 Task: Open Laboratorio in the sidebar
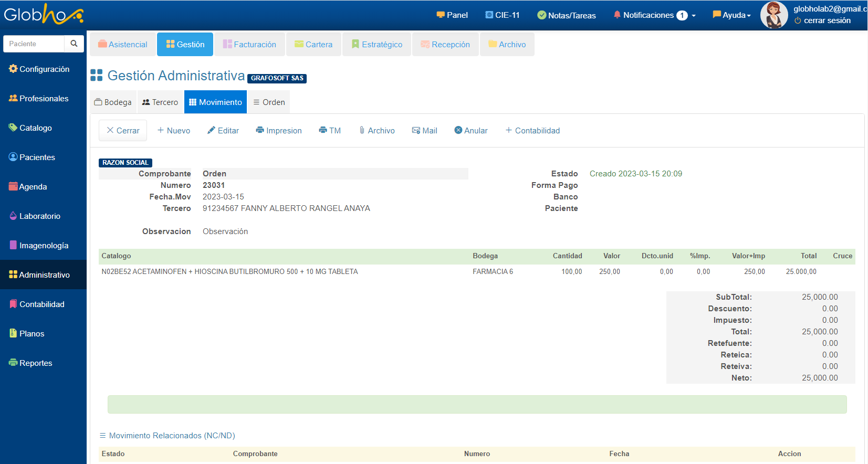coord(39,216)
